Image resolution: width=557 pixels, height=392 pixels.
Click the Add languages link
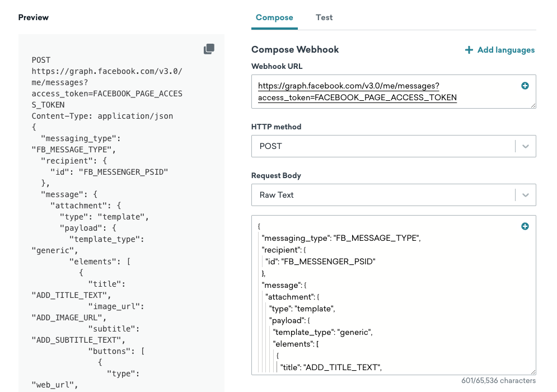pyautogui.click(x=500, y=50)
